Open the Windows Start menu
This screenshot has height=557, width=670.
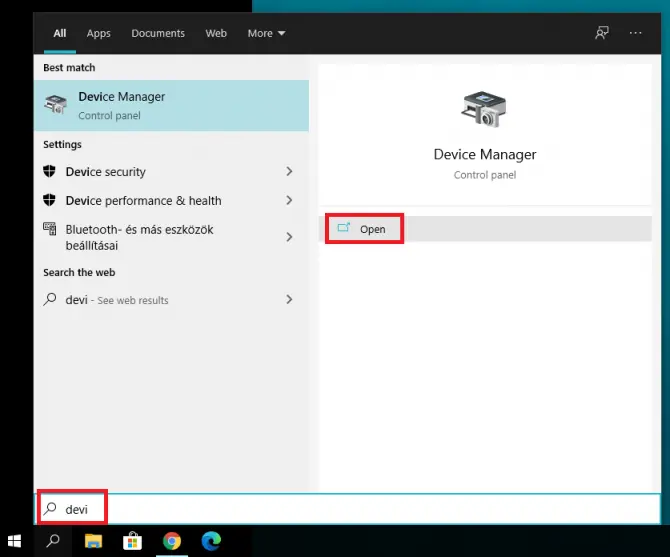pyautogui.click(x=14, y=541)
